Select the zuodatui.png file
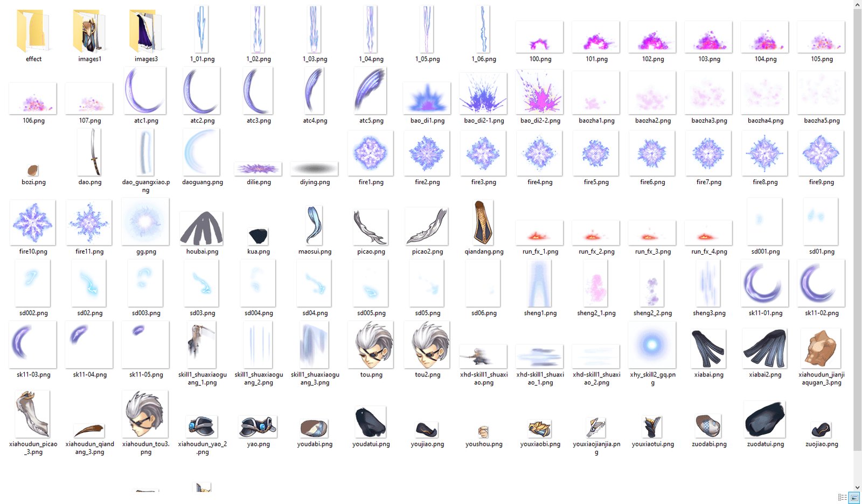Screen dimensions: 862x504 pyautogui.click(x=765, y=420)
